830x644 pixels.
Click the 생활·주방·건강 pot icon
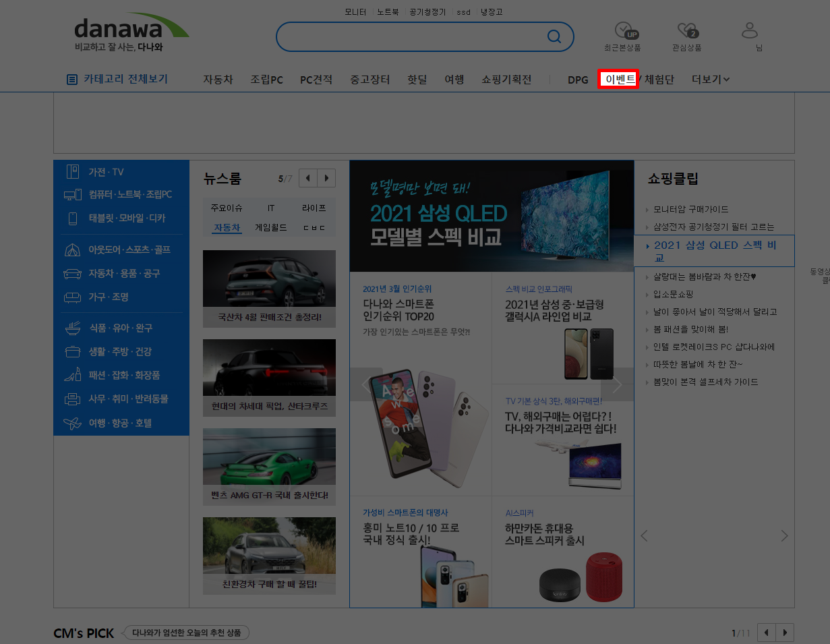pos(73,352)
